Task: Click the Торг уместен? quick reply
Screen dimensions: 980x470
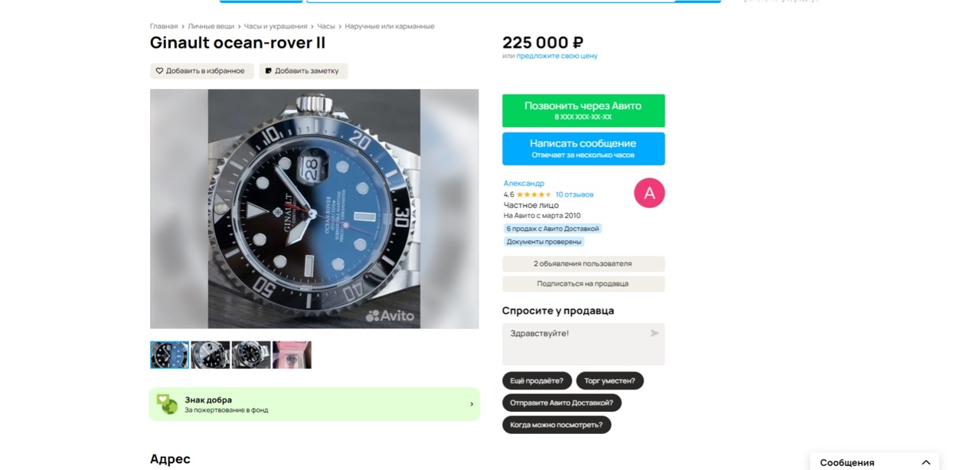Action: tap(609, 380)
